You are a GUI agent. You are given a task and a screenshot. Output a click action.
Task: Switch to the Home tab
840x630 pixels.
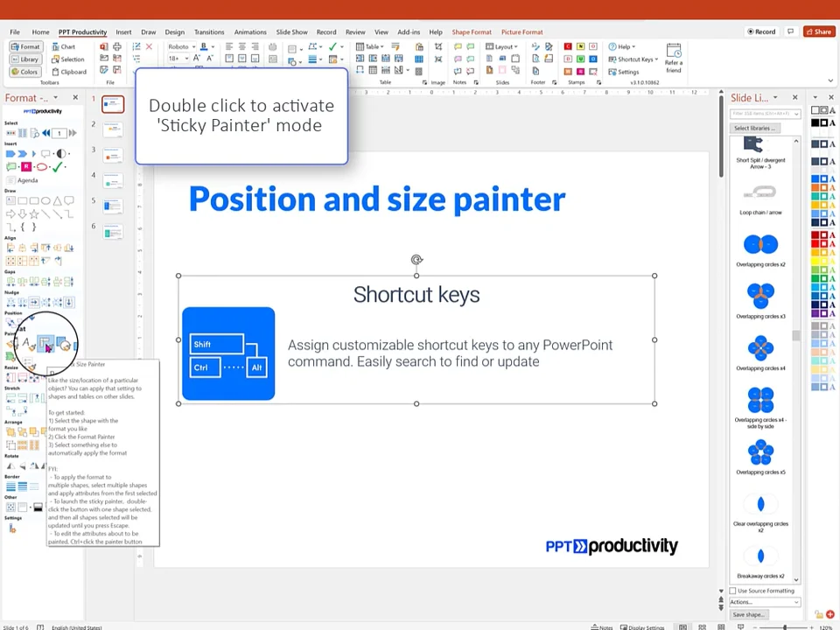click(x=40, y=32)
